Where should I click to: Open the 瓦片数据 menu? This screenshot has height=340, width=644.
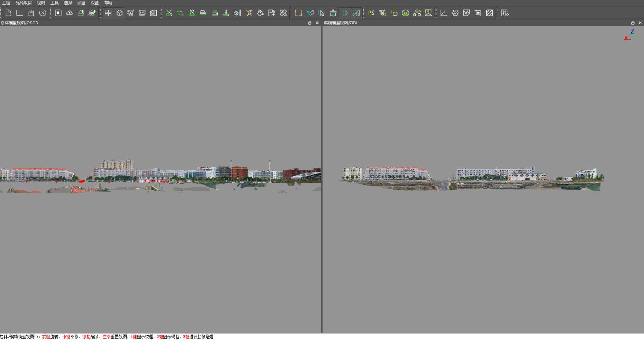tap(23, 3)
